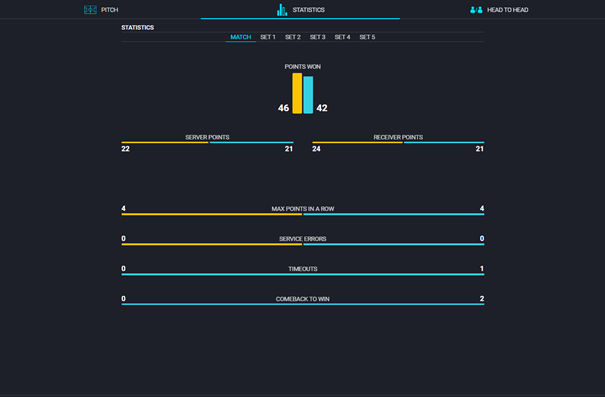Screen dimensions: 605x397
Task: Click the Pitch field icon
Action: [90, 10]
